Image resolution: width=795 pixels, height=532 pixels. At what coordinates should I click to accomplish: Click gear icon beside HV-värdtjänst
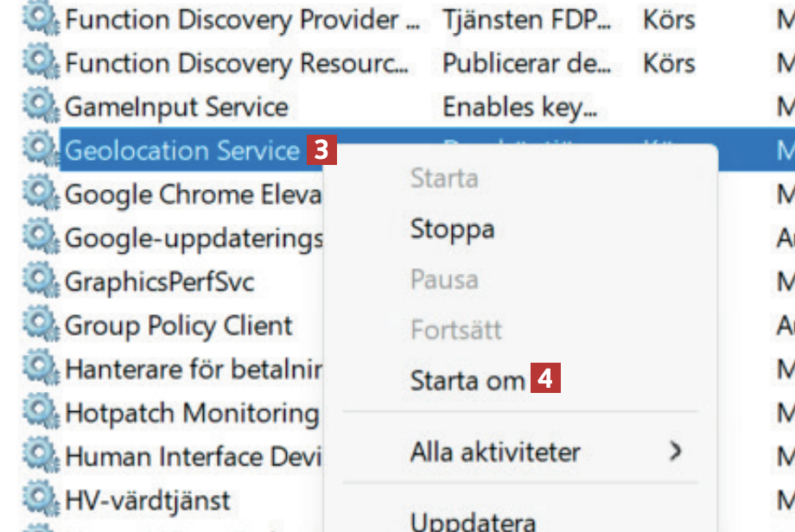38,500
